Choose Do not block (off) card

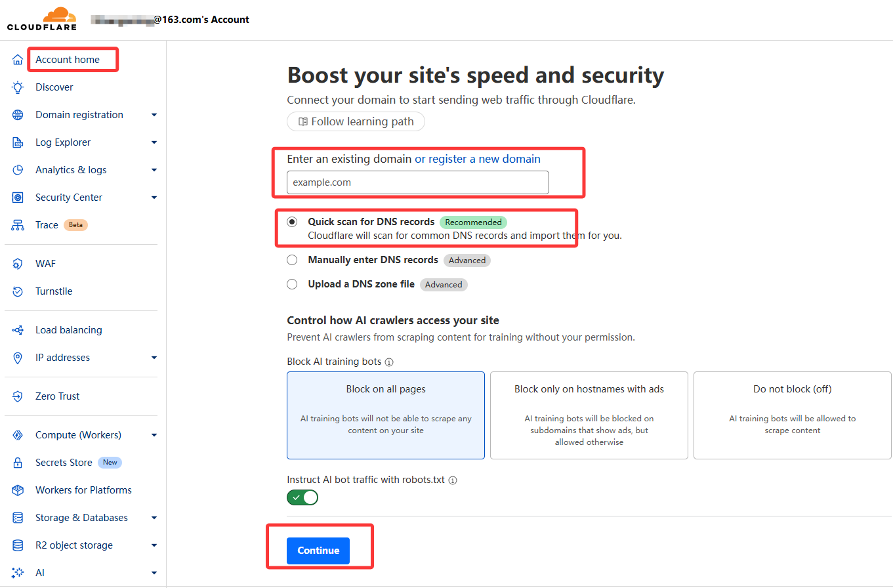[x=793, y=415]
